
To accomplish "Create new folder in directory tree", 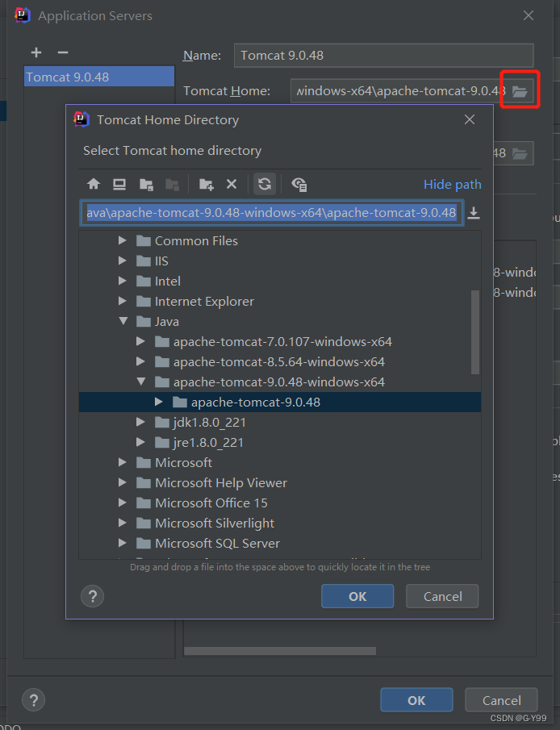I will pos(206,185).
